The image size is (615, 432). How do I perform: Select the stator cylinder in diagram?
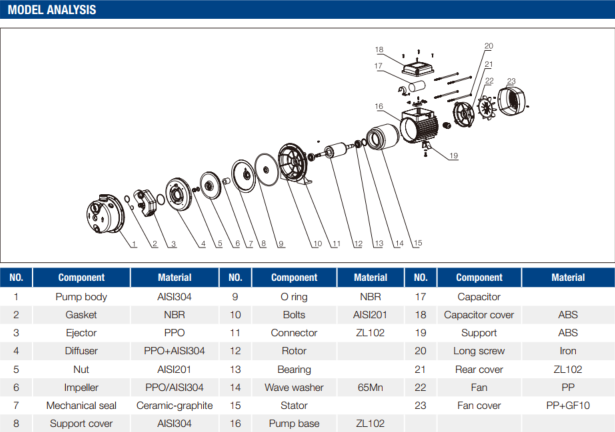point(381,138)
